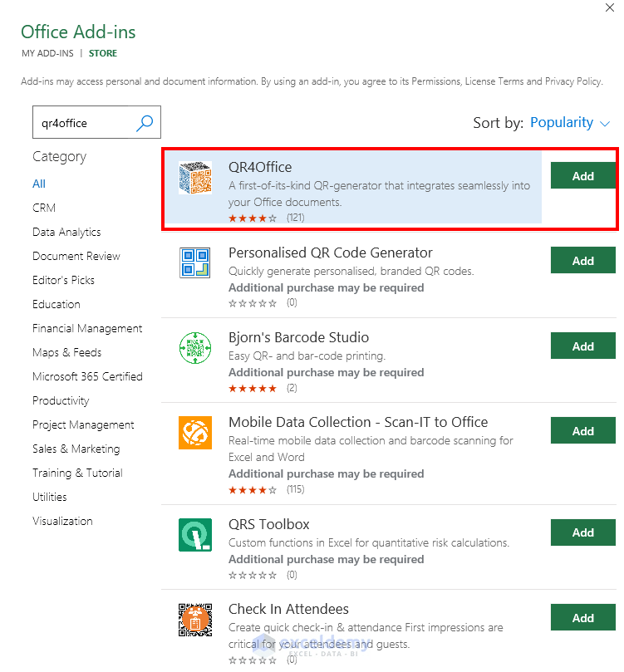Viewport: 624px width, 672px height.
Task: Filter by Microsoft 365 Certified
Action: 88,376
